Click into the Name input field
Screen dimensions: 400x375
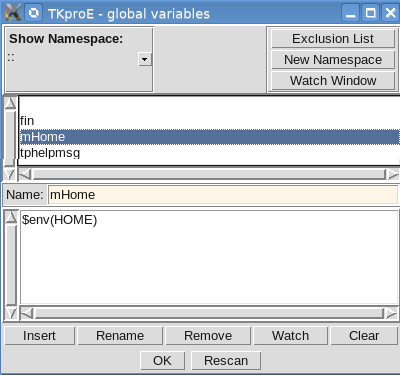[223, 195]
